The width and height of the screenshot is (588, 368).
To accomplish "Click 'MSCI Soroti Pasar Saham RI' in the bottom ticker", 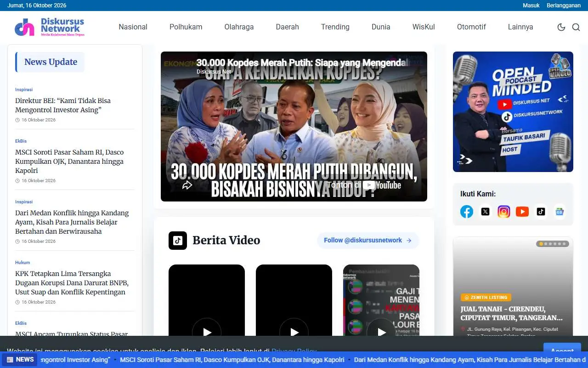I will point(232,360).
